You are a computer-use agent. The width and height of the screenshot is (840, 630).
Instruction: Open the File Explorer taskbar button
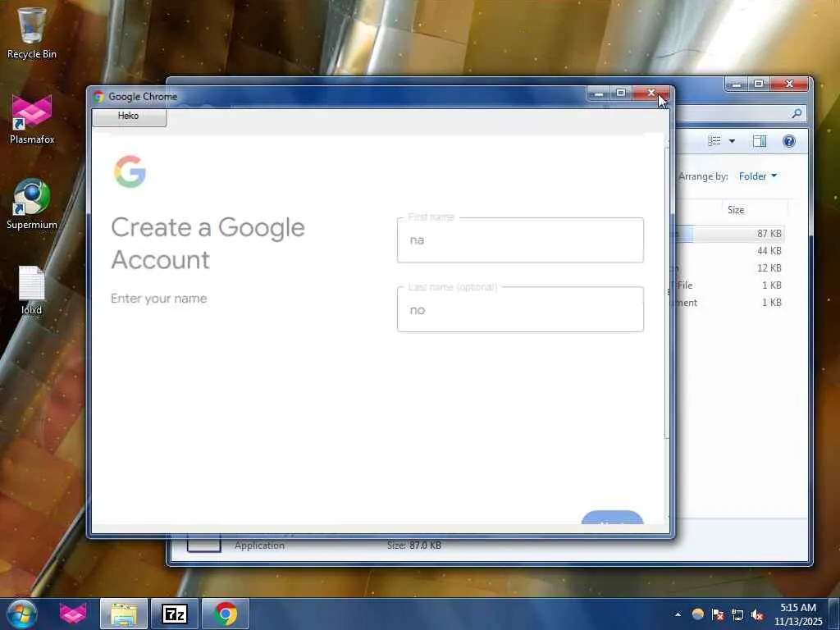click(124, 614)
